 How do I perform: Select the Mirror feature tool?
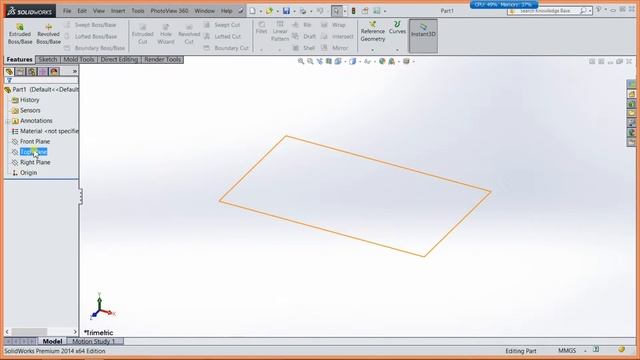point(335,48)
